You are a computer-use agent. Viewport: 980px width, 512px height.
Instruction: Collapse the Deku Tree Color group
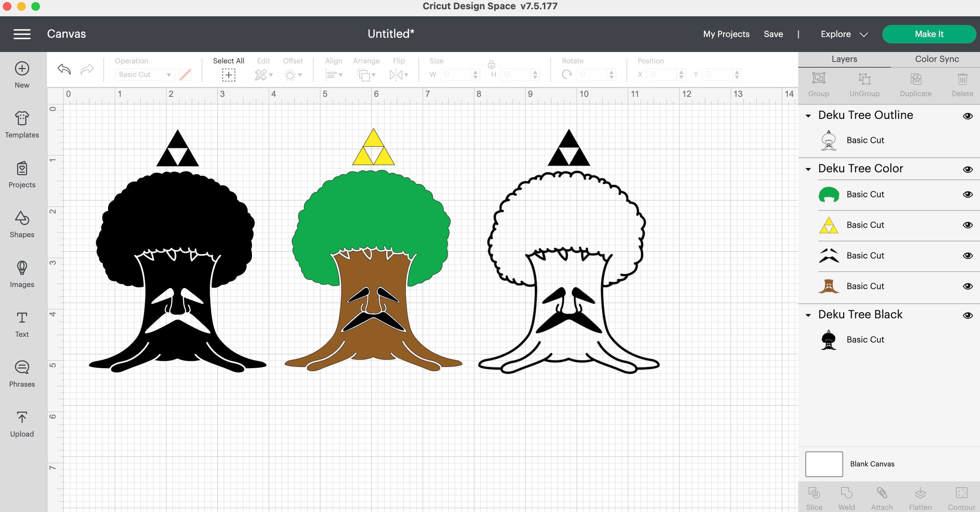pyautogui.click(x=809, y=169)
